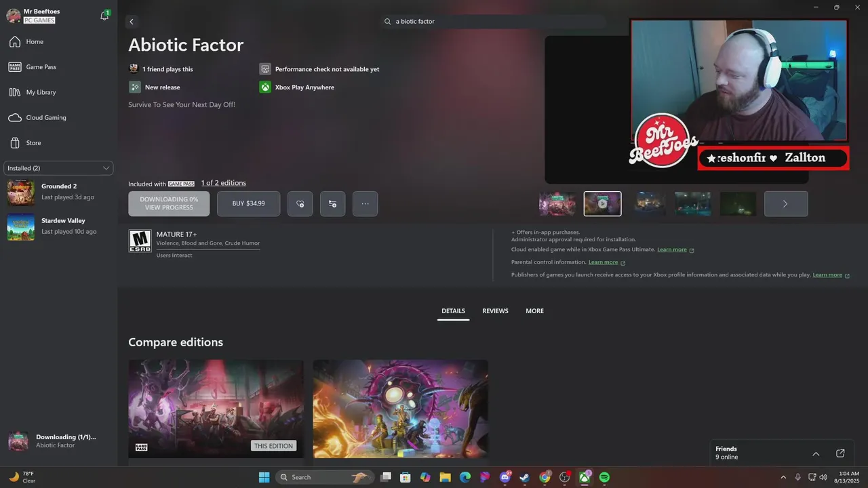This screenshot has height=488, width=868.
Task: Expand the Friends panel chevron
Action: (816, 453)
